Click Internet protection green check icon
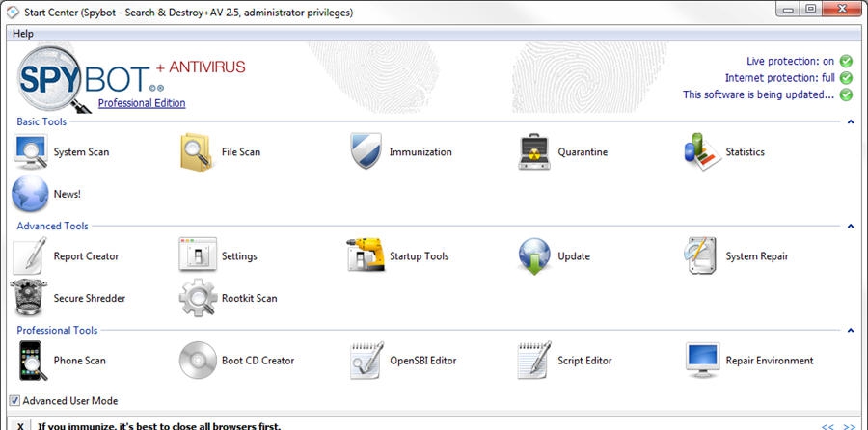The image size is (868, 430). point(846,78)
